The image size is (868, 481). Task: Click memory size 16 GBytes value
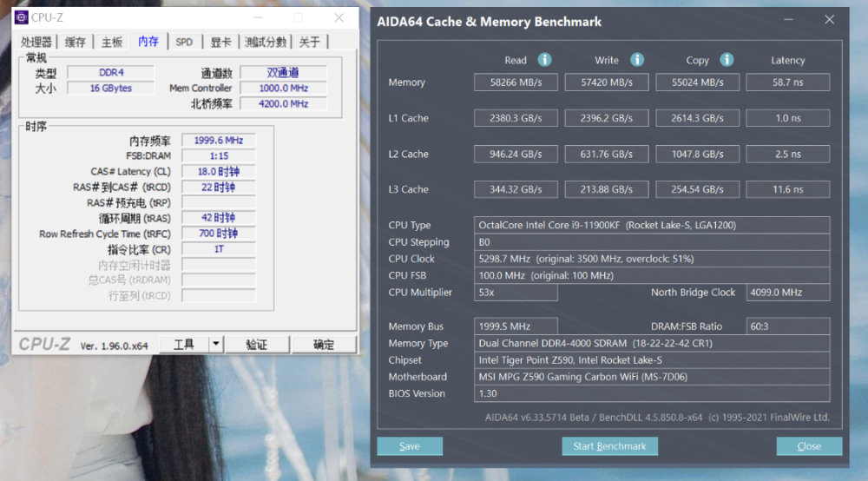(111, 88)
